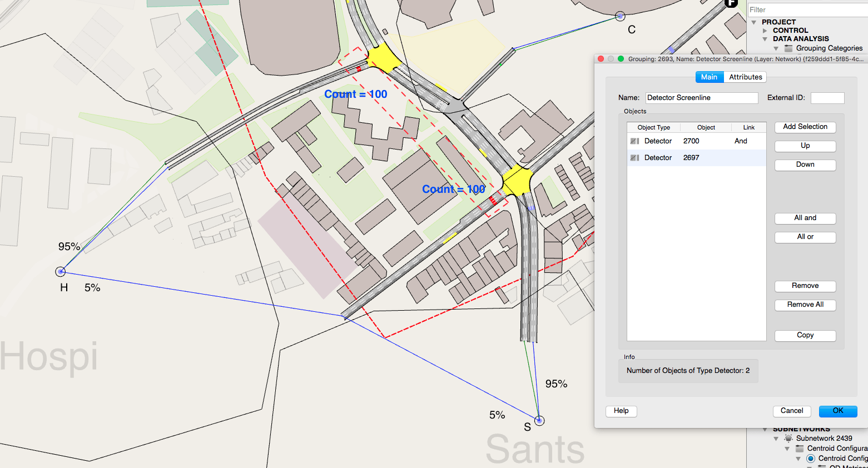Click the Subnetwork 2439 pentagon icon
Image resolution: width=868 pixels, height=468 pixels.
pyautogui.click(x=788, y=439)
